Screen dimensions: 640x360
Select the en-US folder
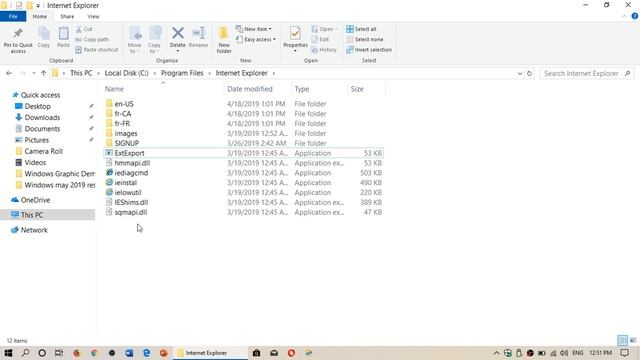pos(124,104)
